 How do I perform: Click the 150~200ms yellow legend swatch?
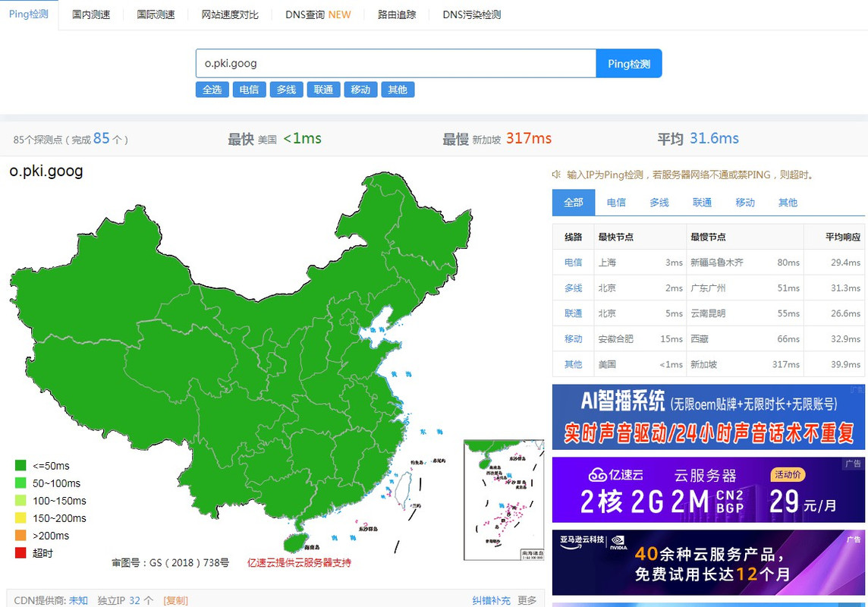pyautogui.click(x=20, y=518)
